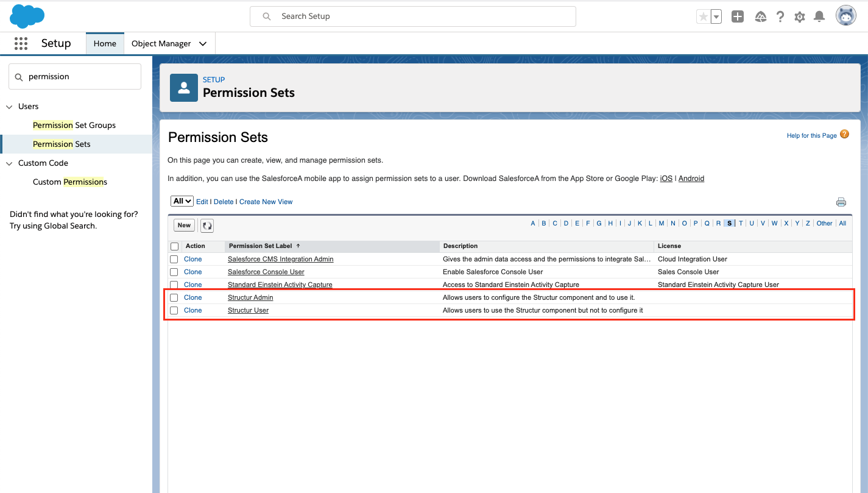868x493 pixels.
Task: Click the Search Setup input field
Action: click(413, 16)
